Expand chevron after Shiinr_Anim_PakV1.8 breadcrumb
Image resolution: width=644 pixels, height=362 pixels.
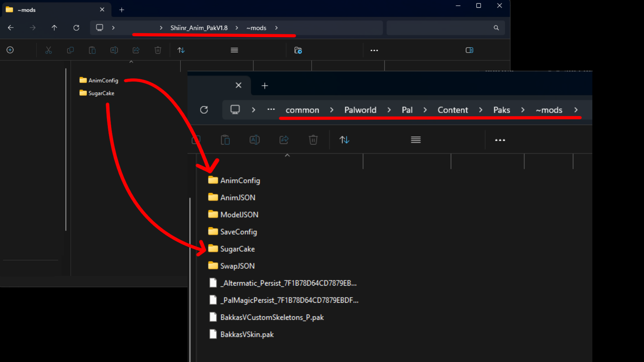point(237,28)
